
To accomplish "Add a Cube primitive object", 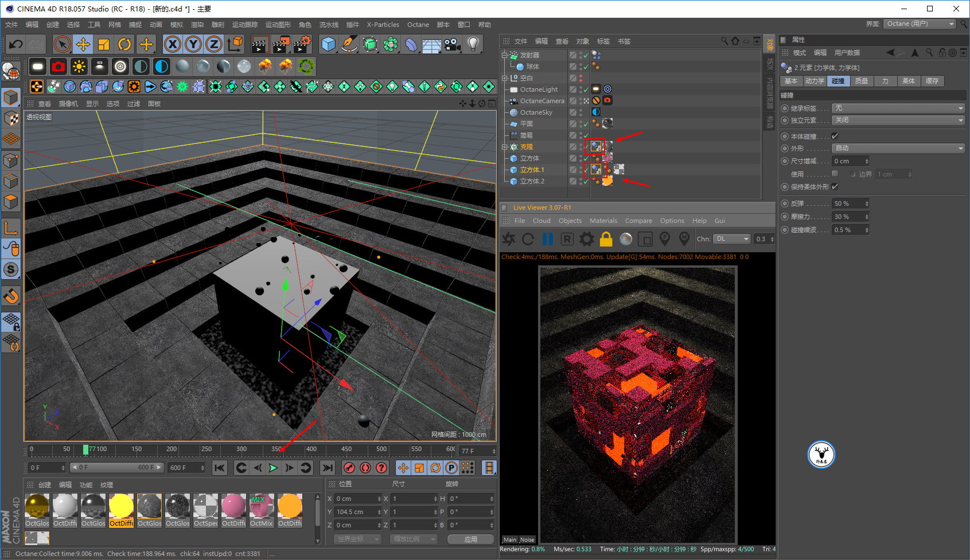I will point(329,44).
